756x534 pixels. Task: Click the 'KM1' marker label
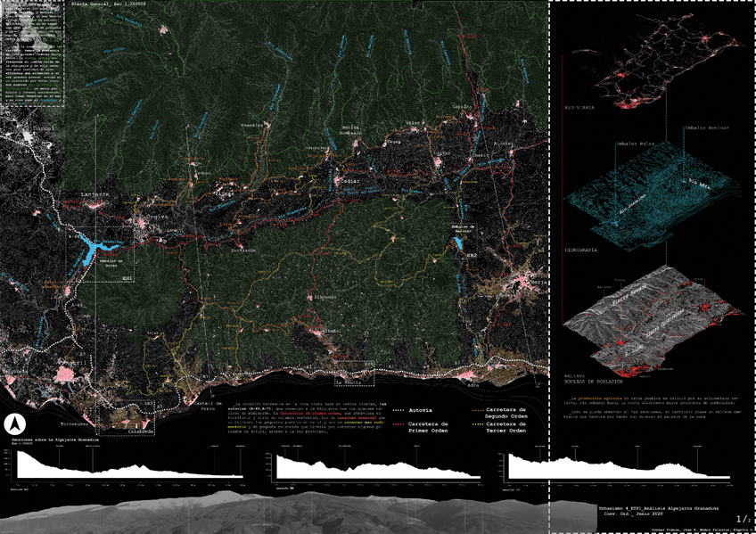pos(127,278)
